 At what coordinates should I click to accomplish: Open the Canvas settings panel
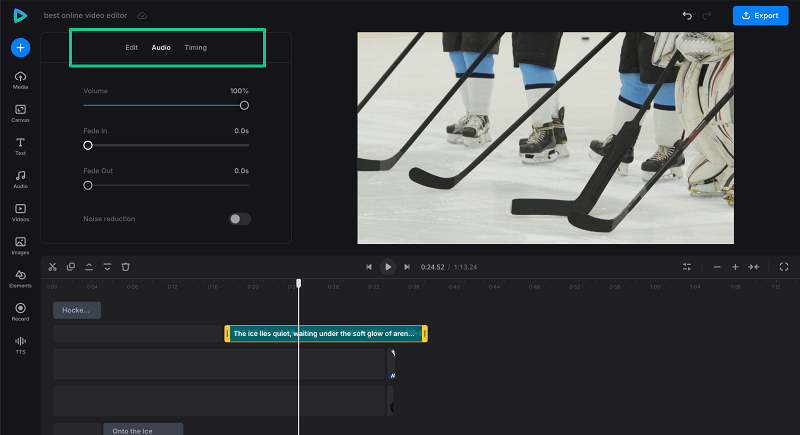tap(20, 113)
